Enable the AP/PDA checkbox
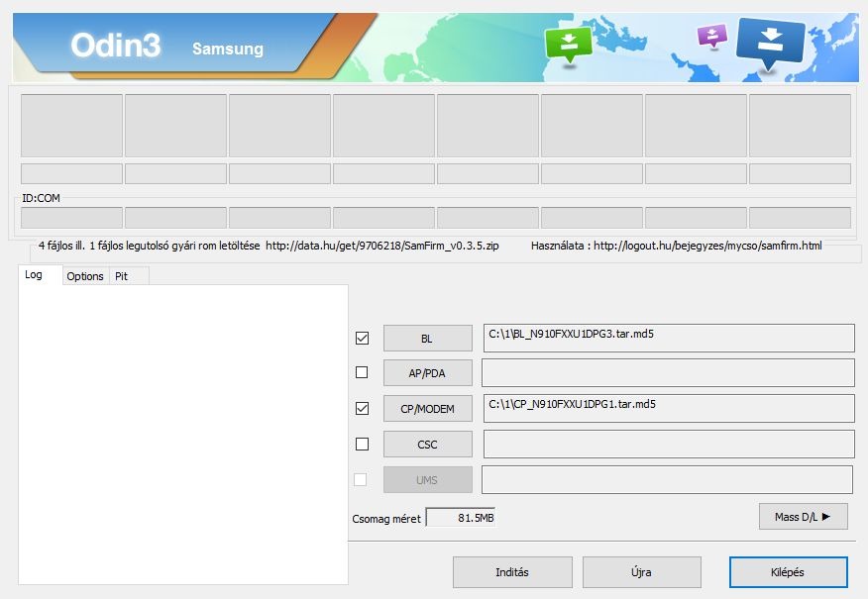This screenshot has width=868, height=599. click(x=362, y=372)
